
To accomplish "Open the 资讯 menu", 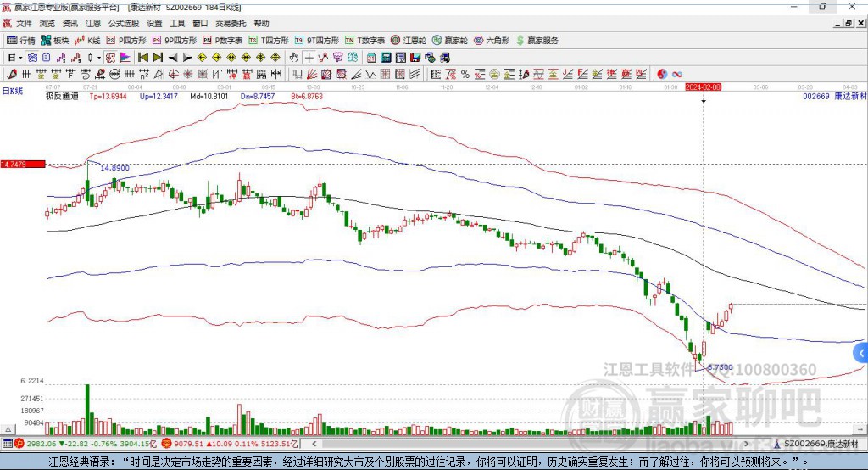I will (70, 23).
